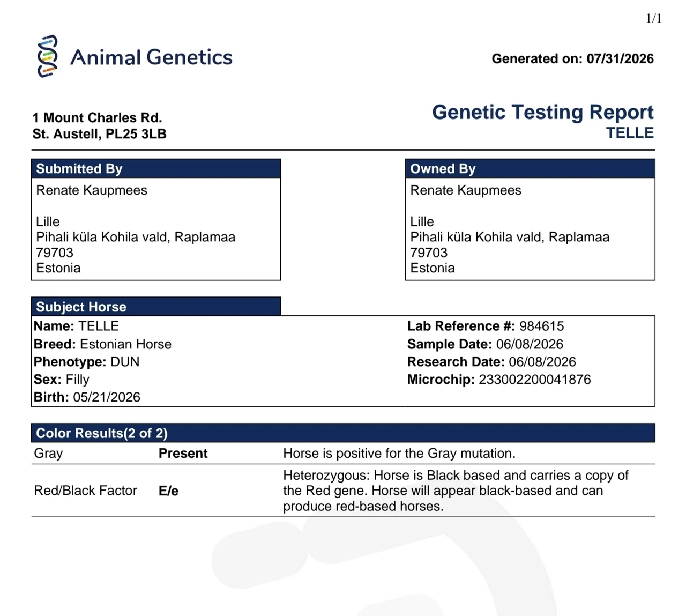Image resolution: width=686 pixels, height=616 pixels.
Task: Select the Lab Reference number 984615
Action: (x=541, y=326)
